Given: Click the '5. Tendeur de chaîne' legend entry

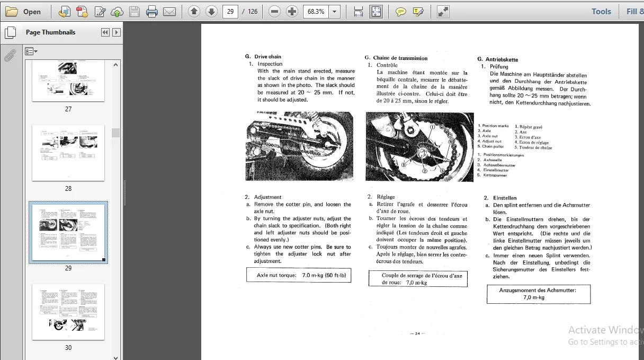Looking at the screenshot, I should click(533, 147).
